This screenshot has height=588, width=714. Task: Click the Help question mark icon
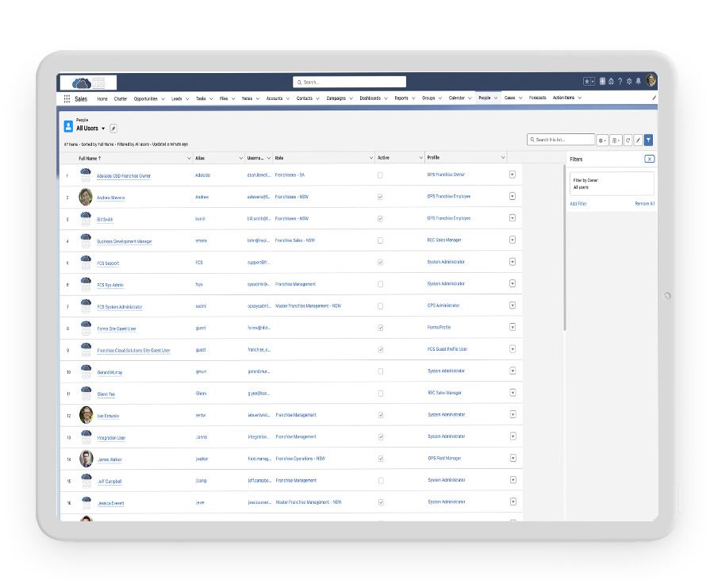tap(620, 81)
